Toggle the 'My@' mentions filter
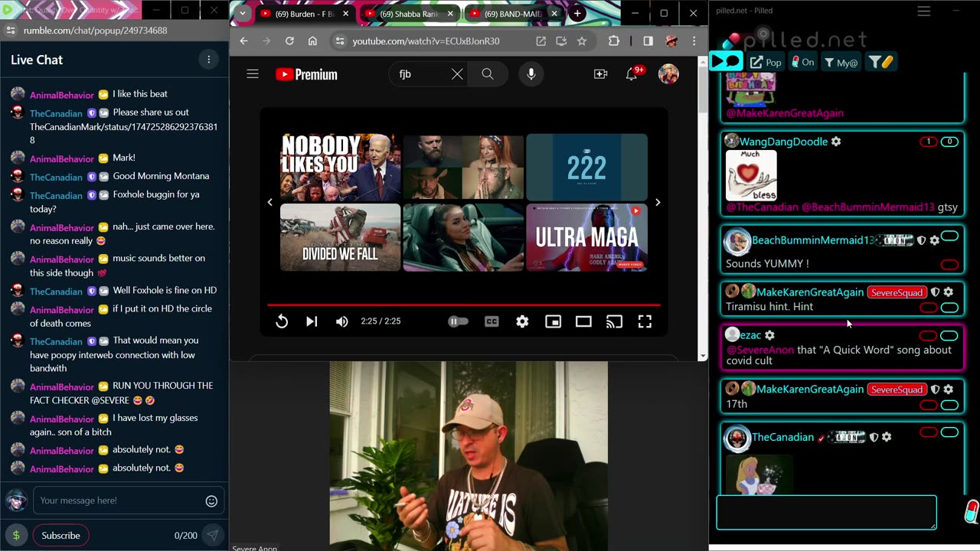Screen dimensions: 980x551 coord(841,62)
